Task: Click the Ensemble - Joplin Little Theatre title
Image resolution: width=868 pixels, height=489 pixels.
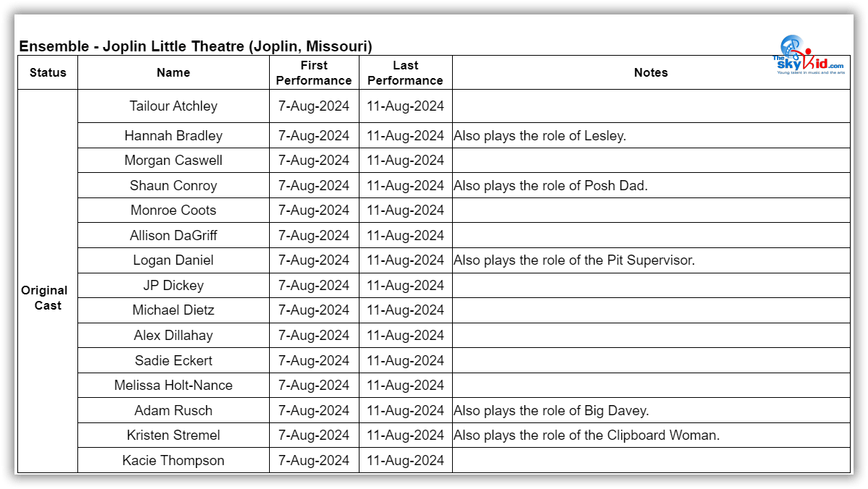Action: pos(195,46)
